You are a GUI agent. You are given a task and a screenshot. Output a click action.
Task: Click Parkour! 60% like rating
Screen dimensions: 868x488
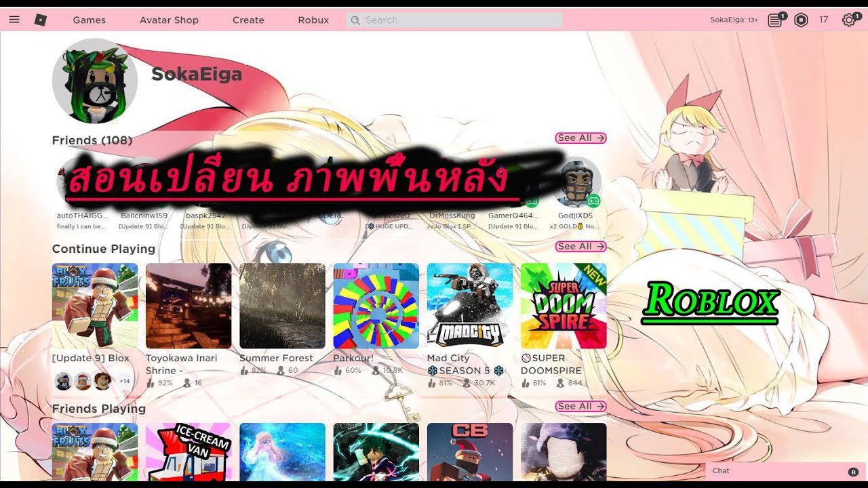pos(347,371)
